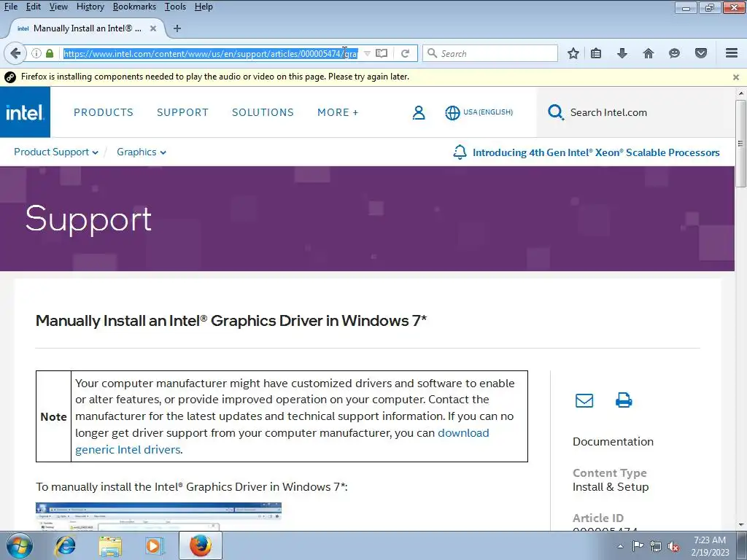Click the Search Intel.com field

click(x=608, y=112)
